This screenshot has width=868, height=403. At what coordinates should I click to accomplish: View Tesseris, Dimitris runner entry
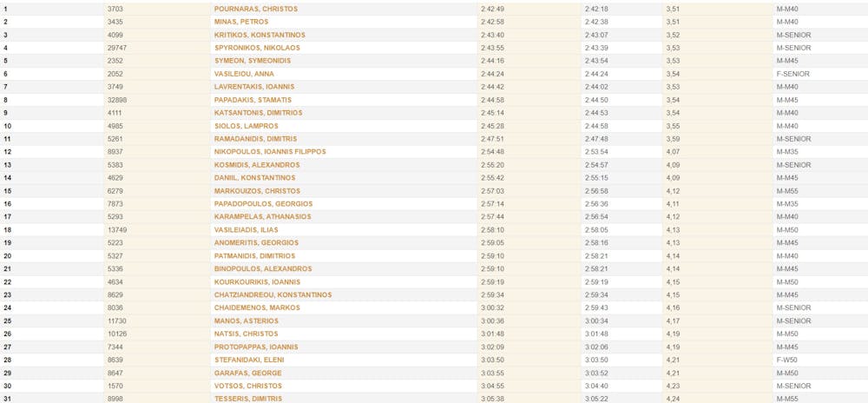248,399
